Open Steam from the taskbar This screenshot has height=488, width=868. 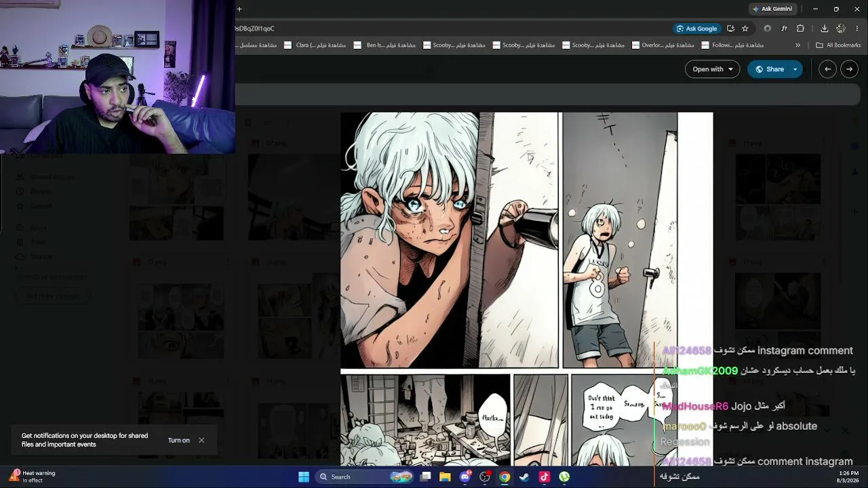pos(524,477)
